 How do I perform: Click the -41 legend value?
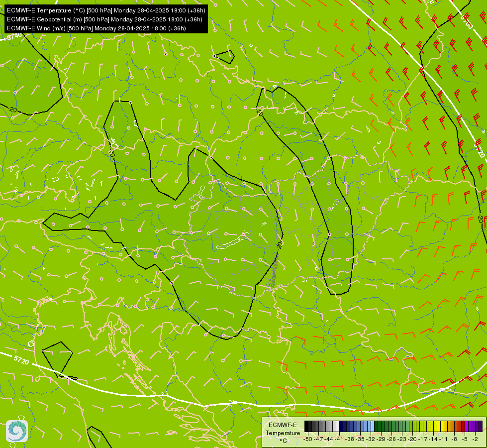pos(340,439)
